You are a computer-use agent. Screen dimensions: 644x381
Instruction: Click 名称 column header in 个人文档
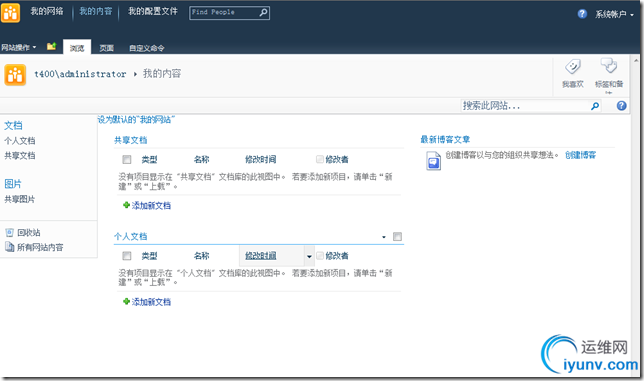tap(202, 256)
